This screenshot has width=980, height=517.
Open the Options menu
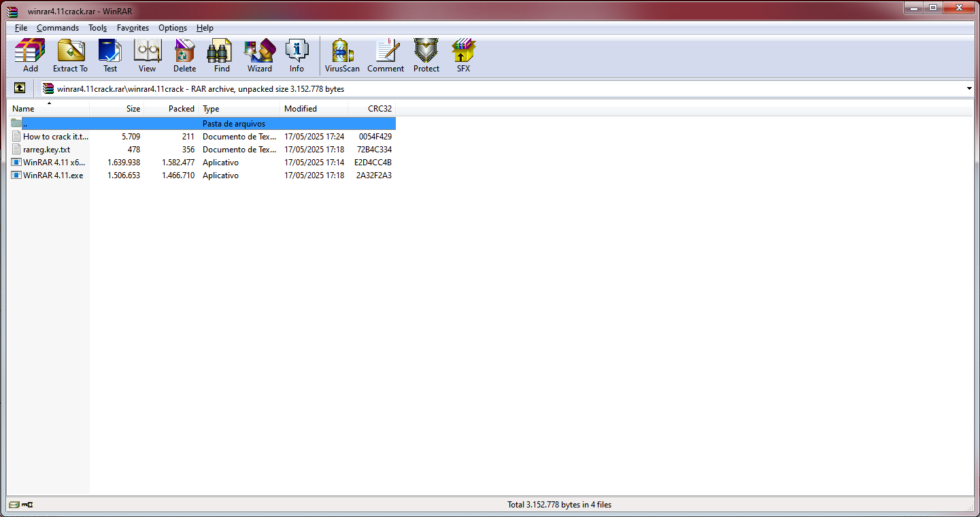coord(173,28)
